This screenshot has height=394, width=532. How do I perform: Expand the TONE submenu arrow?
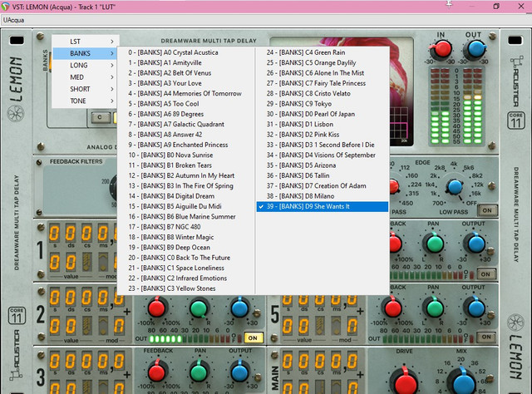(112, 101)
